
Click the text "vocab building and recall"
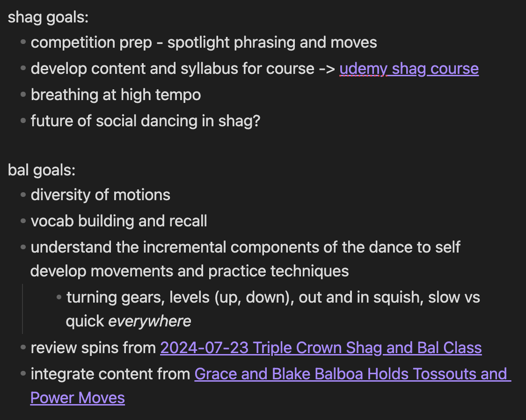119,221
